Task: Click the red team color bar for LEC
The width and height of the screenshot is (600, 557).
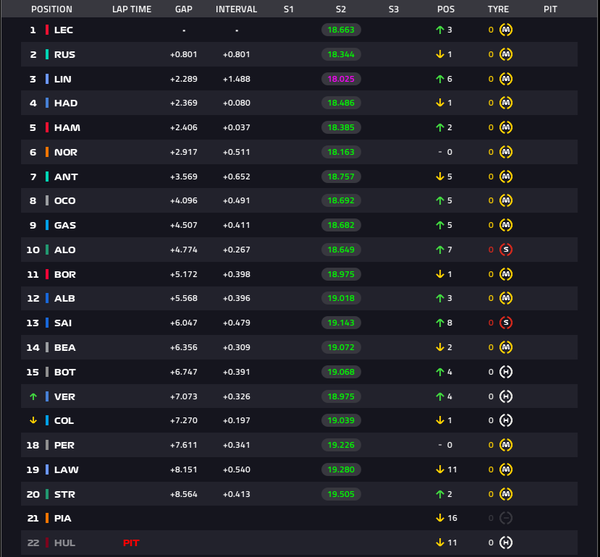Action: click(47, 30)
